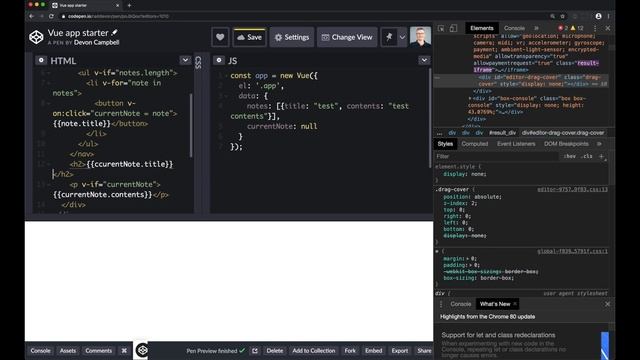Image resolution: width=640 pixels, height=360 pixels.
Task: Go back in the browser
Action: click(31, 16)
